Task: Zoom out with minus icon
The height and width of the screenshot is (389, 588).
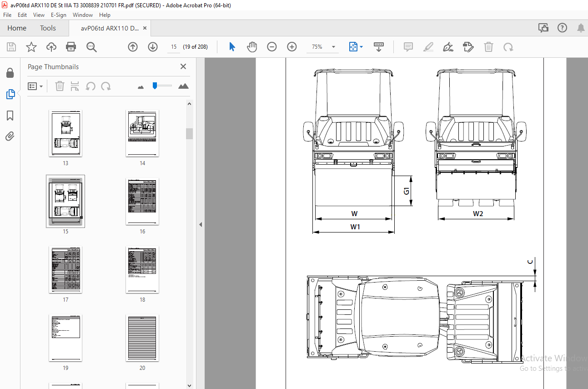Action: coord(272,47)
